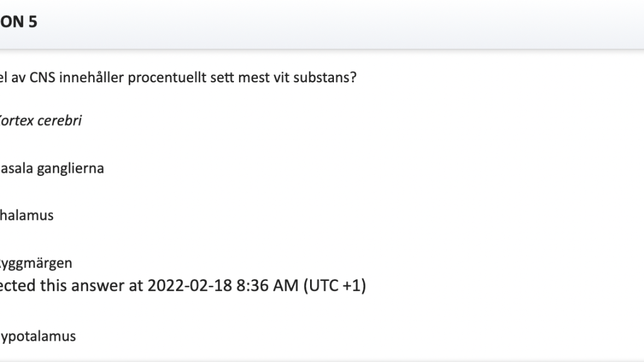Image resolution: width=644 pixels, height=362 pixels.
Task: Click the empty gray header bar area
Action: pyautogui.click(x=341, y=24)
